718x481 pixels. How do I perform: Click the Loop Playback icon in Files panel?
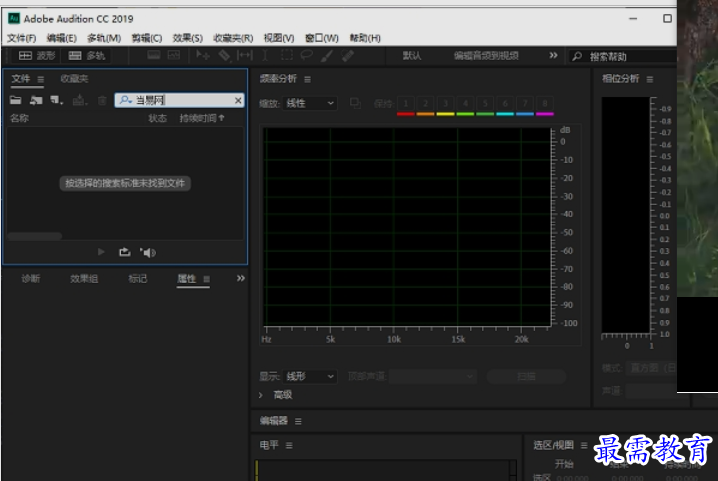(124, 252)
